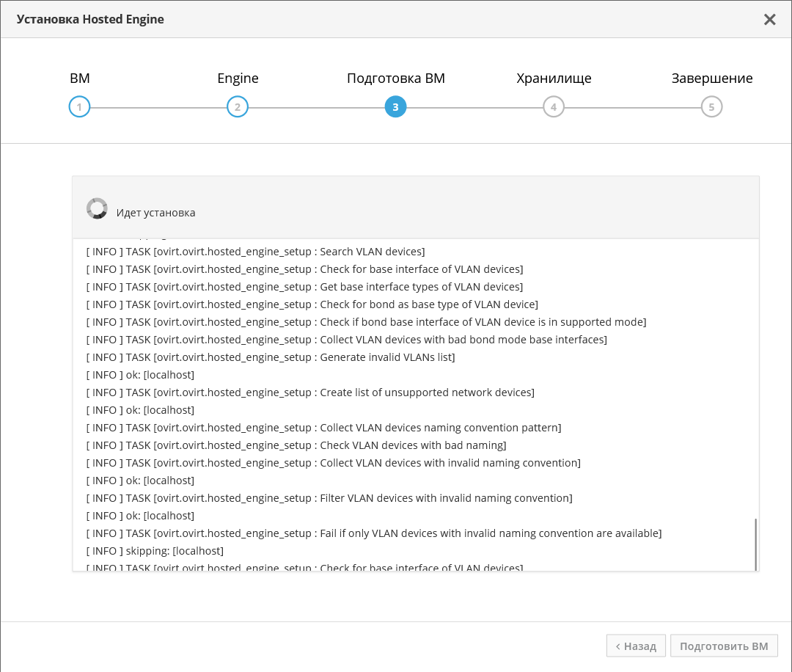Select active step 3 circle (Подготовка ВМ)

point(395,106)
